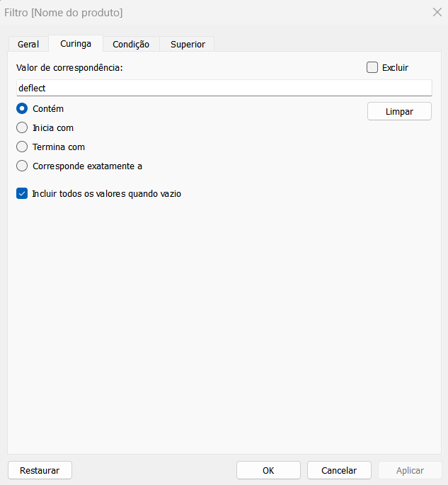Click the Restaurar button
Viewport: 448px width, 485px height.
click(40, 470)
